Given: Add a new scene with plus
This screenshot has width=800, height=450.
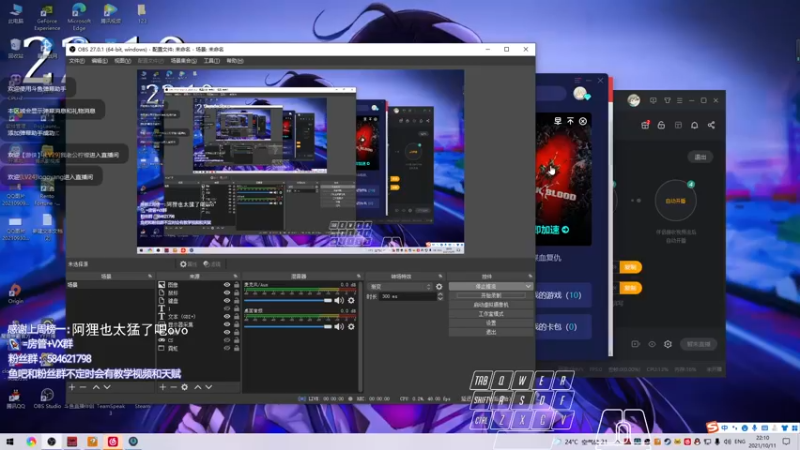Looking at the screenshot, I should [72, 387].
